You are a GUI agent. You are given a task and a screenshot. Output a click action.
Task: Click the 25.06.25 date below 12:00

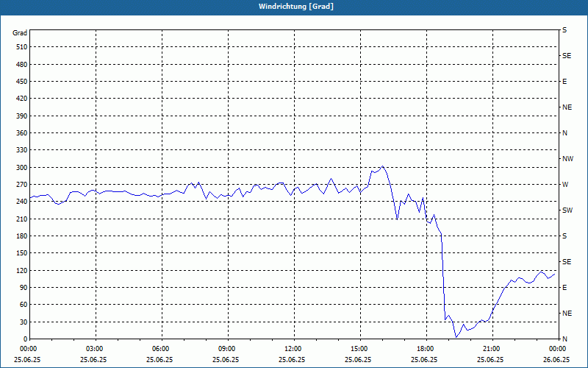click(292, 360)
